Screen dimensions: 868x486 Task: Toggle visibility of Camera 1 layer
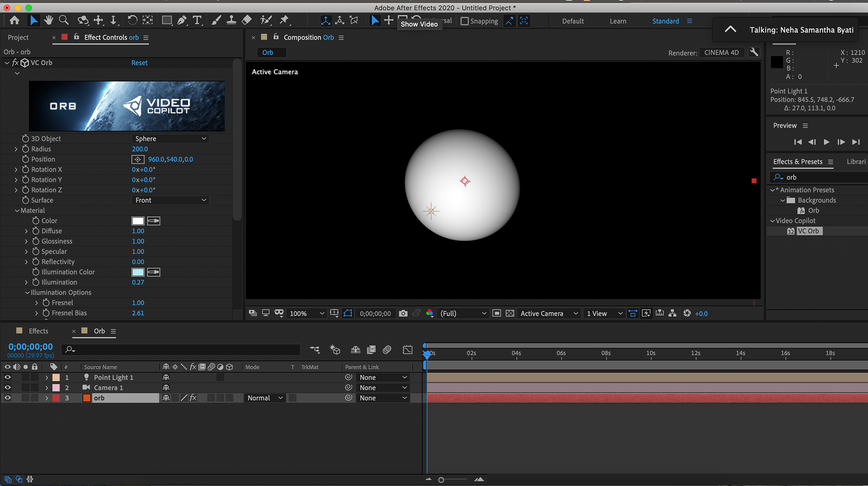(x=8, y=387)
